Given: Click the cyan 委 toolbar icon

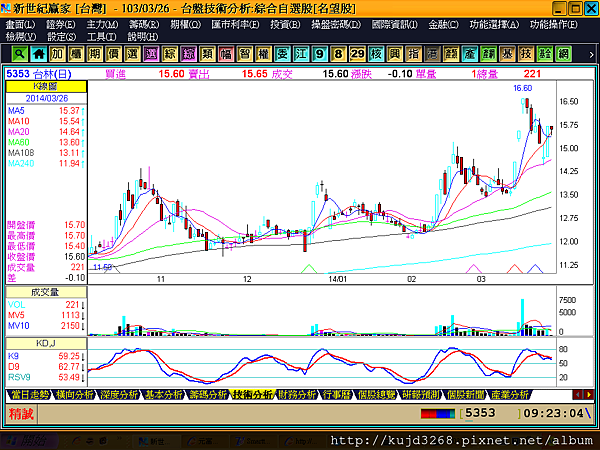Looking at the screenshot, I should pos(282,54).
